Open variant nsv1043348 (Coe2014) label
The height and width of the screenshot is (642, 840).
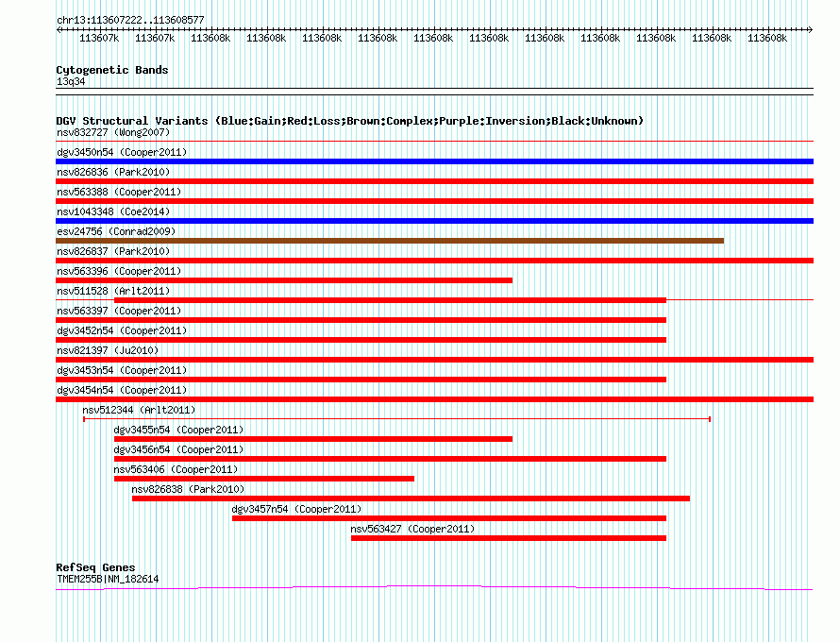coord(113,211)
